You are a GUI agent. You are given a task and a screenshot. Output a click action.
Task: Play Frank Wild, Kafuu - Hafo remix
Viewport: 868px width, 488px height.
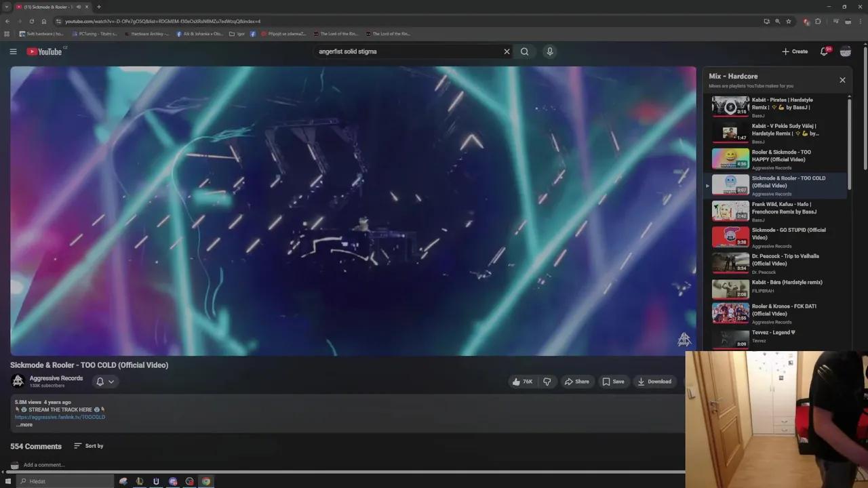(776, 211)
